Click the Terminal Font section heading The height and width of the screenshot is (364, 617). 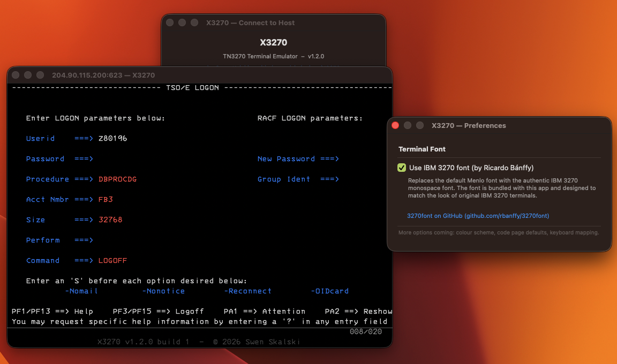coord(422,149)
